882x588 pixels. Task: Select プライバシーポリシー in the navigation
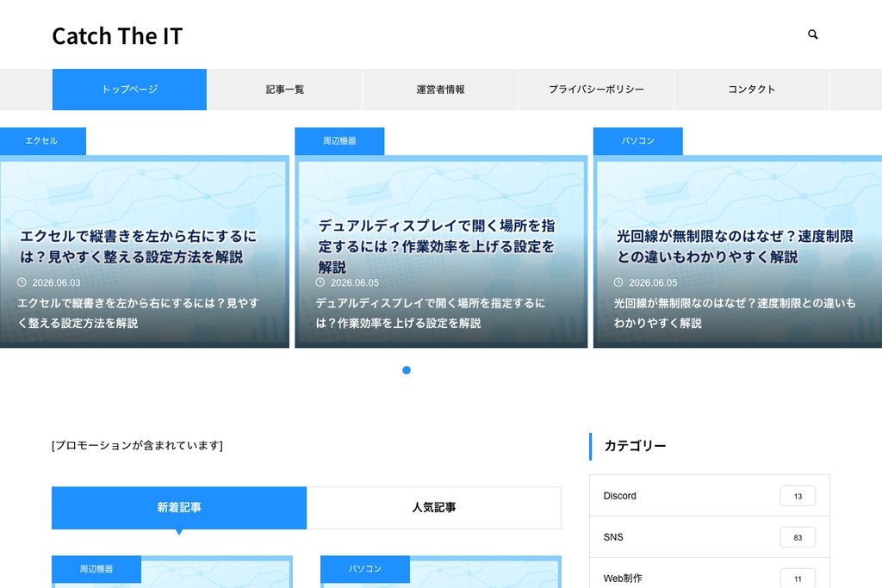[x=596, y=90]
